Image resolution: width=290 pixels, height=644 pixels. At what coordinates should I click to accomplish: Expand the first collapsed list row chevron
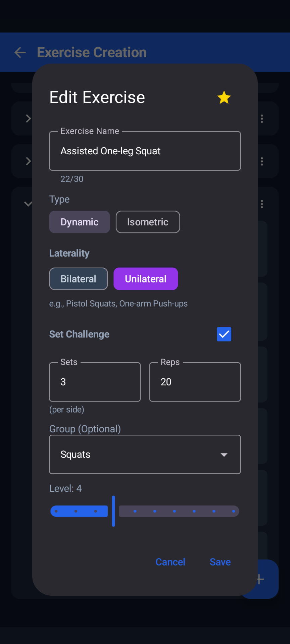pyautogui.click(x=28, y=119)
